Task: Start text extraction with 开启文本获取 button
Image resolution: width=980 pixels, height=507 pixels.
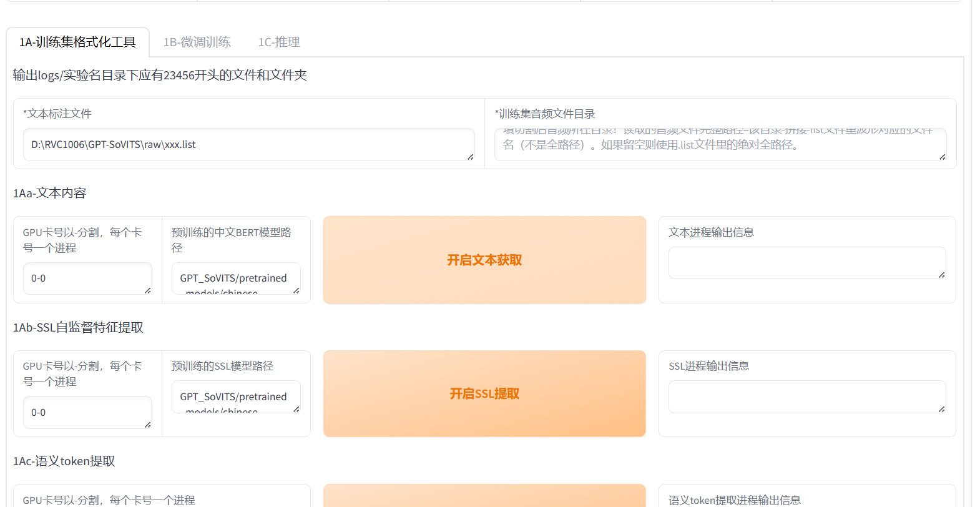Action: [484, 260]
